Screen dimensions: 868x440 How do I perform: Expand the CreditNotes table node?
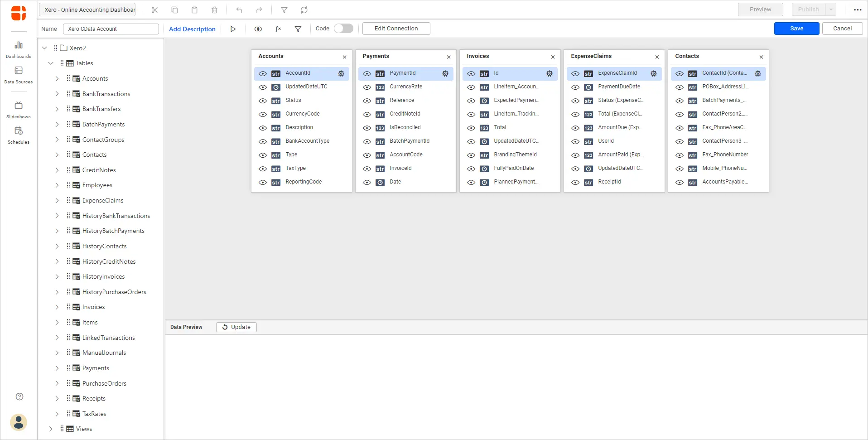(57, 170)
